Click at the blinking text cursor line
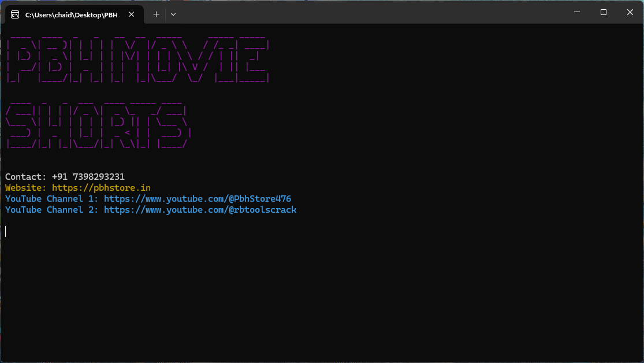 [x=6, y=232]
